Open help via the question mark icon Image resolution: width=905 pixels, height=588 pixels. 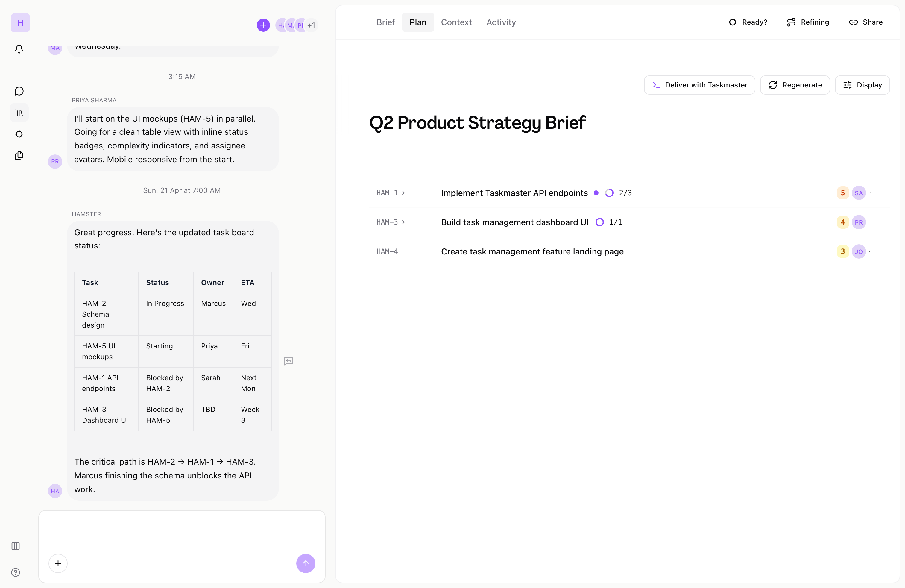(x=15, y=572)
